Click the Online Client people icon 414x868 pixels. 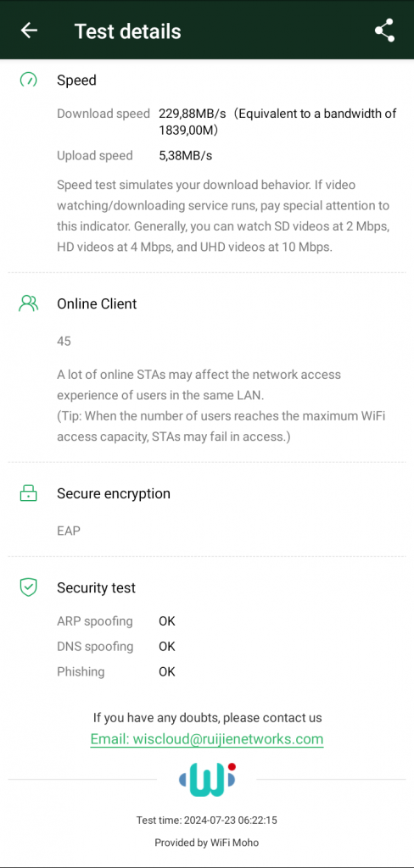28,303
